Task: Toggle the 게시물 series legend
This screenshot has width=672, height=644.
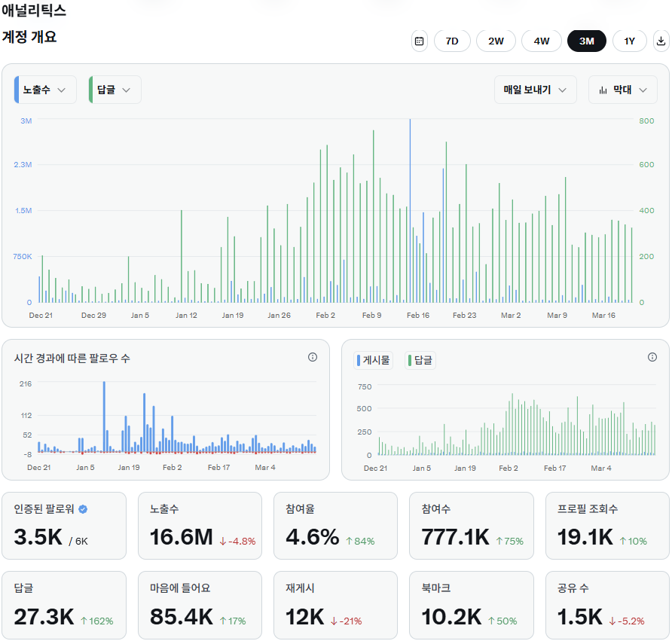Action: click(373, 360)
